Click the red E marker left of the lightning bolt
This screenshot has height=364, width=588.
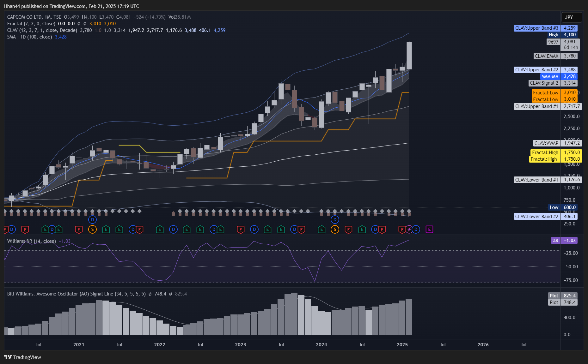click(402, 230)
